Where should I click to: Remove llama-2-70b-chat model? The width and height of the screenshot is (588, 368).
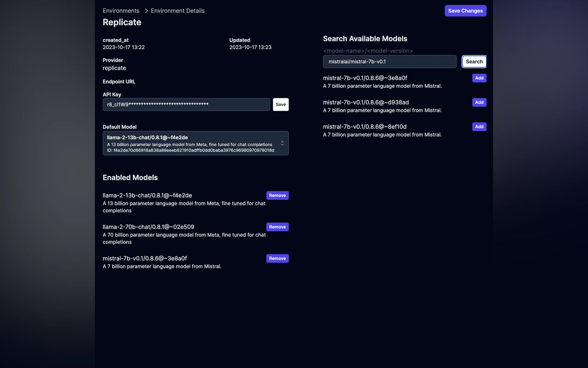[277, 227]
